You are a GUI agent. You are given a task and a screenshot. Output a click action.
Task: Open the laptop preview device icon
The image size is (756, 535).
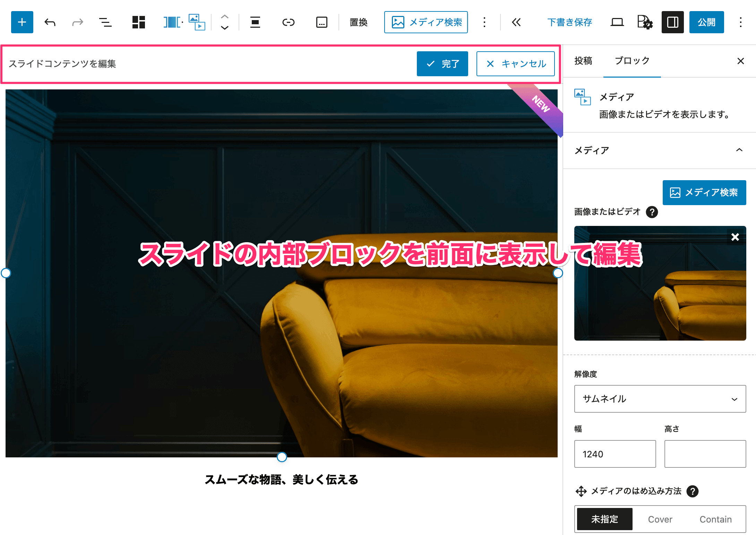(617, 22)
